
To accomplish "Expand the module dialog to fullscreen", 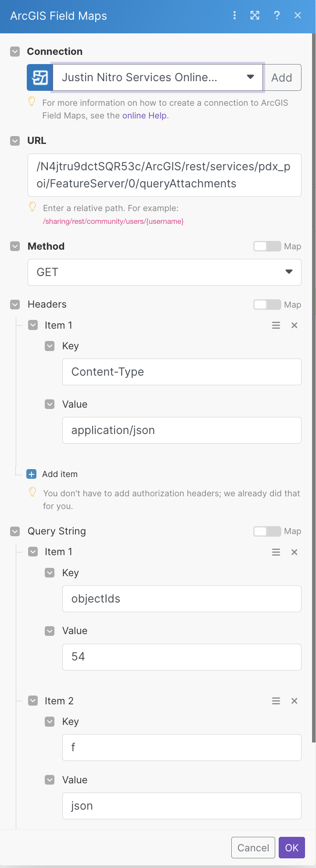I will click(x=255, y=15).
